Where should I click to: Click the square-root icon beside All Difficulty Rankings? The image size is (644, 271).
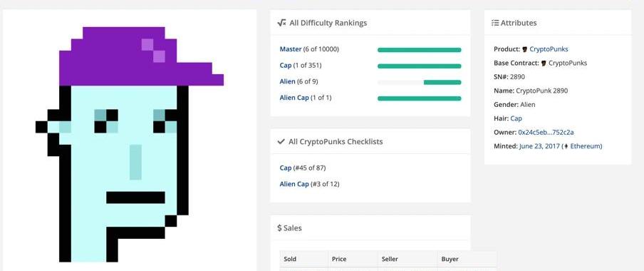[281, 23]
